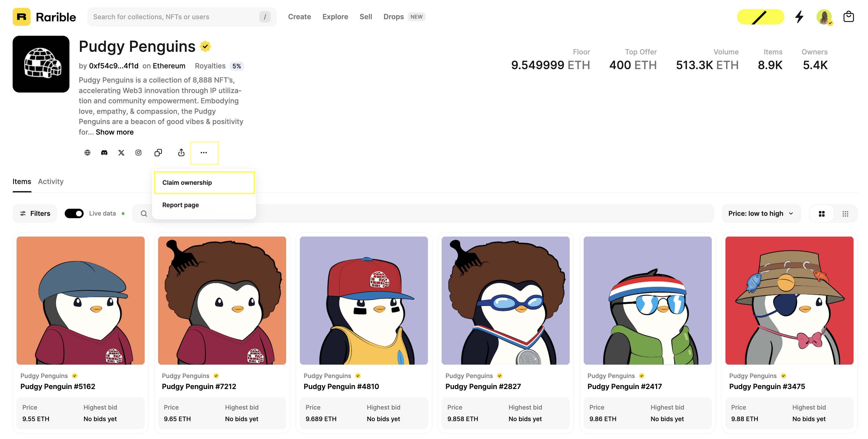Click the 9.55 ETH price value
868x439 pixels.
(36, 419)
